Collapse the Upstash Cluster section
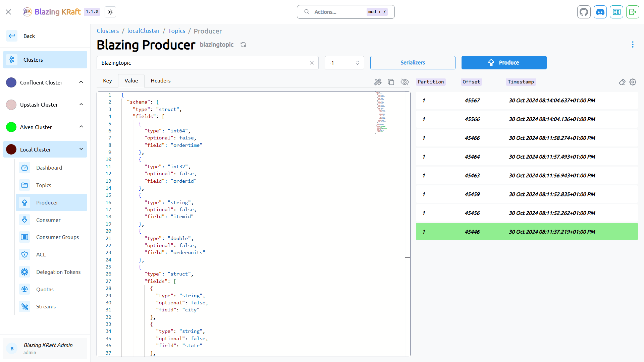644x362 pixels. coord(81,105)
